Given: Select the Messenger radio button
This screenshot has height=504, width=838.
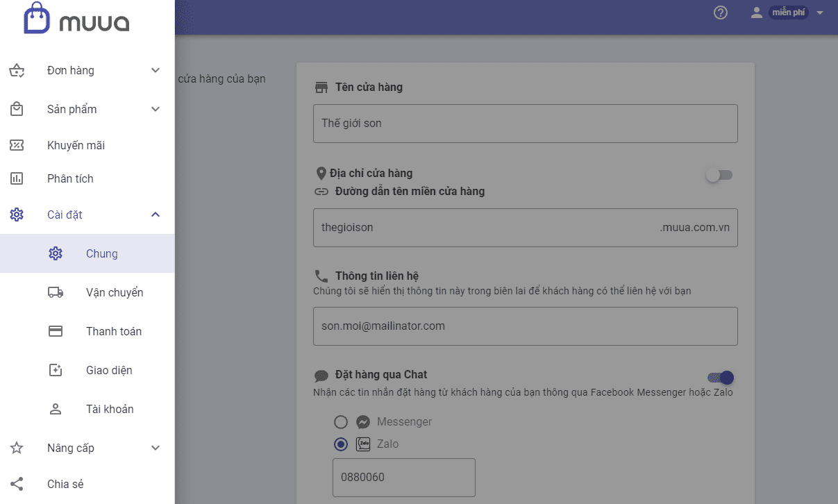Looking at the screenshot, I should coord(341,422).
